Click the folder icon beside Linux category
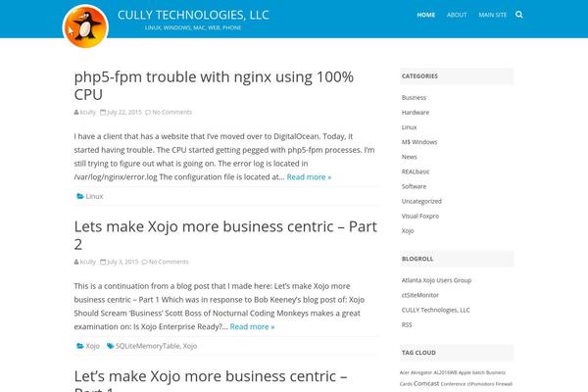588x392 pixels. click(x=80, y=196)
